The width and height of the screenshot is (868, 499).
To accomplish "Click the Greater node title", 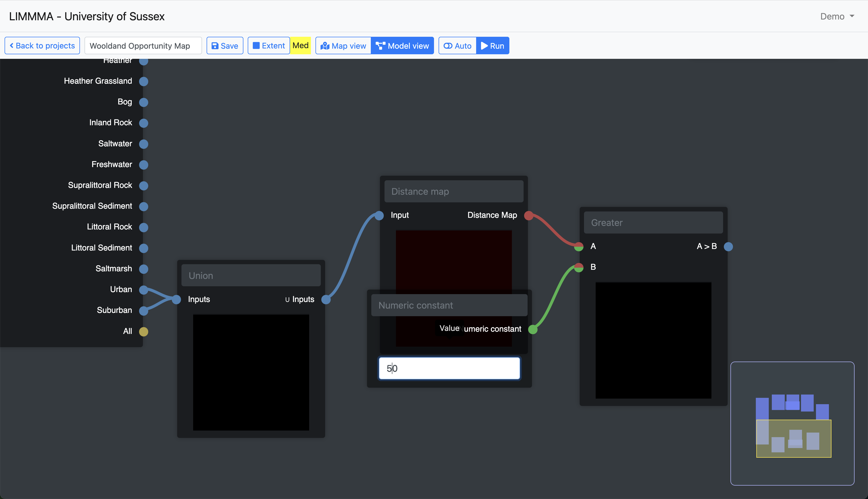I will (x=653, y=223).
